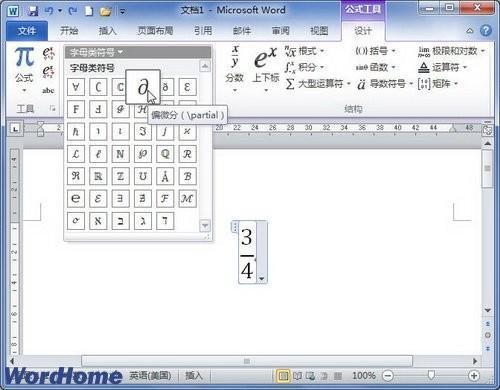Click the Save icon in quick access toolbar
500x390 pixels.
coord(32,11)
